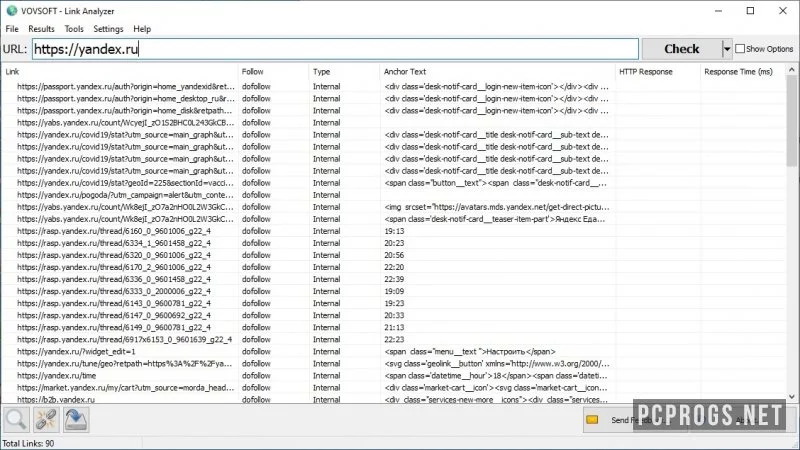The width and height of the screenshot is (800, 450).
Task: Open the Tools menu
Action: [74, 29]
